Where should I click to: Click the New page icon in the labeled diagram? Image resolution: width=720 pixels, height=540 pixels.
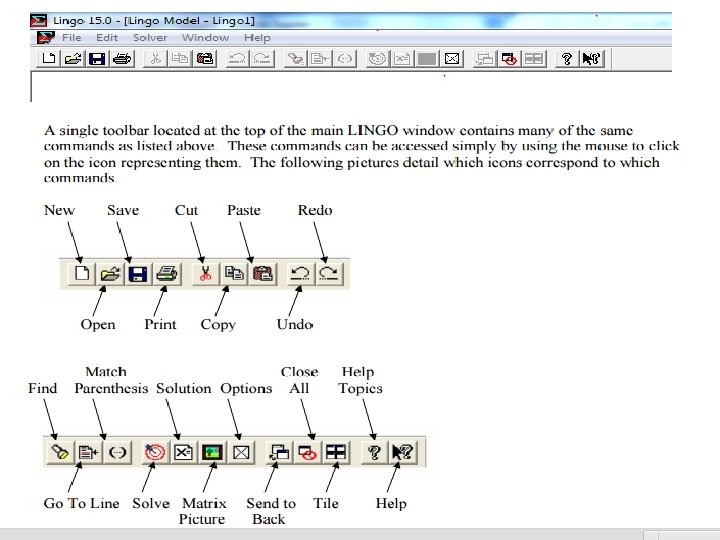pos(82,274)
